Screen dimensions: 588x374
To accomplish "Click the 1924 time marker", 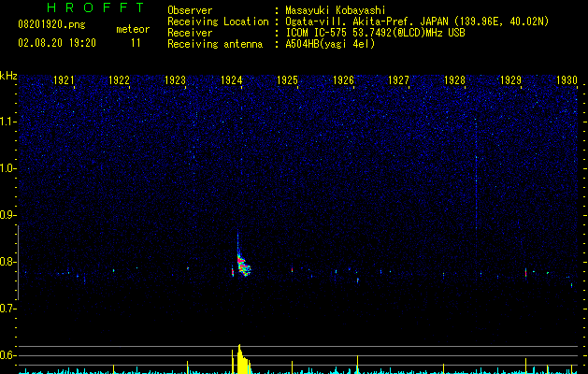I will tap(232, 80).
